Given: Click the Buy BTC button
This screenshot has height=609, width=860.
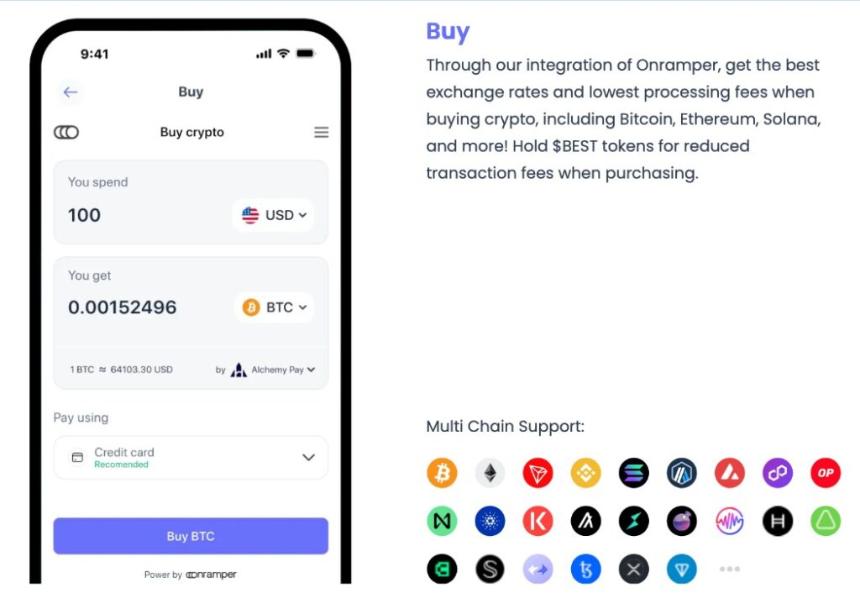Looking at the screenshot, I should click(x=191, y=536).
